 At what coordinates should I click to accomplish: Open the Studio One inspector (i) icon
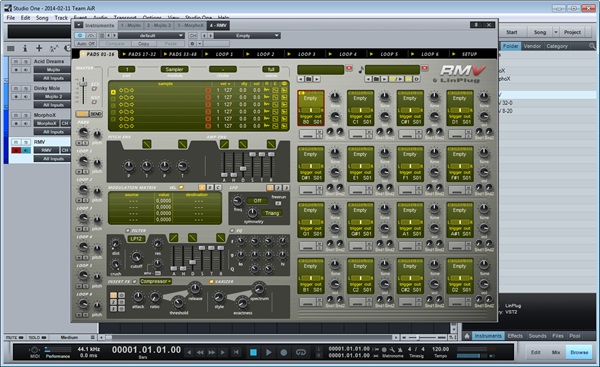point(25,48)
